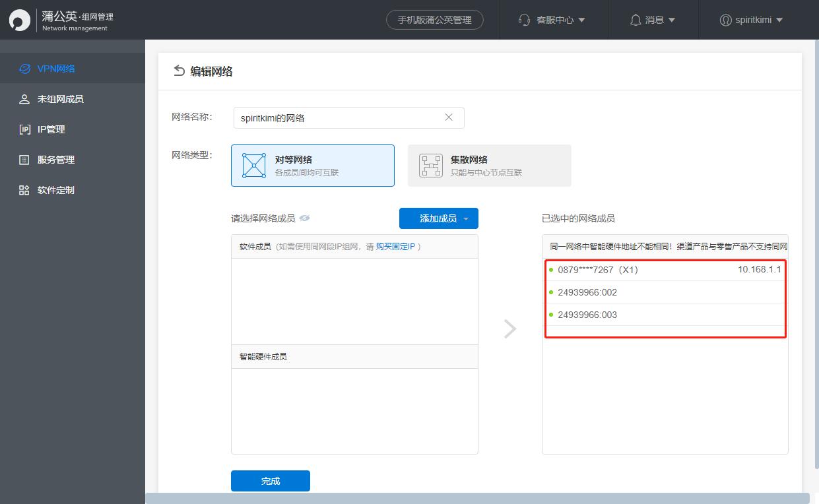Open the 添加成员 dropdown

coord(438,218)
